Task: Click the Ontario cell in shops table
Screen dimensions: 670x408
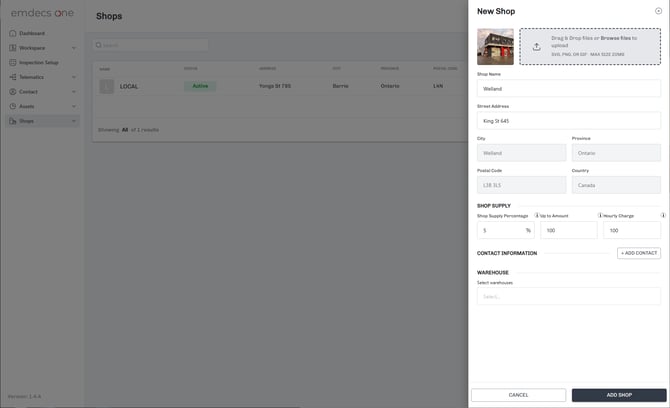Action: pyautogui.click(x=390, y=86)
